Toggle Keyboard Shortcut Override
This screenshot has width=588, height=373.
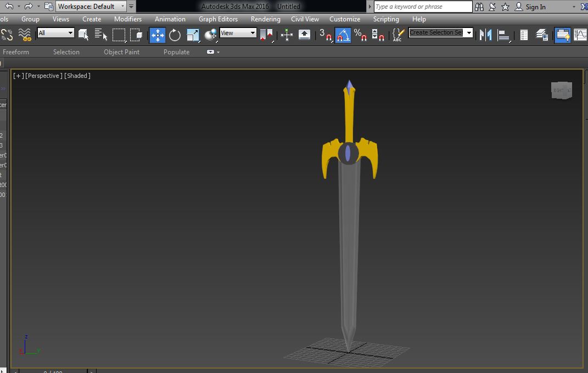pyautogui.click(x=304, y=35)
